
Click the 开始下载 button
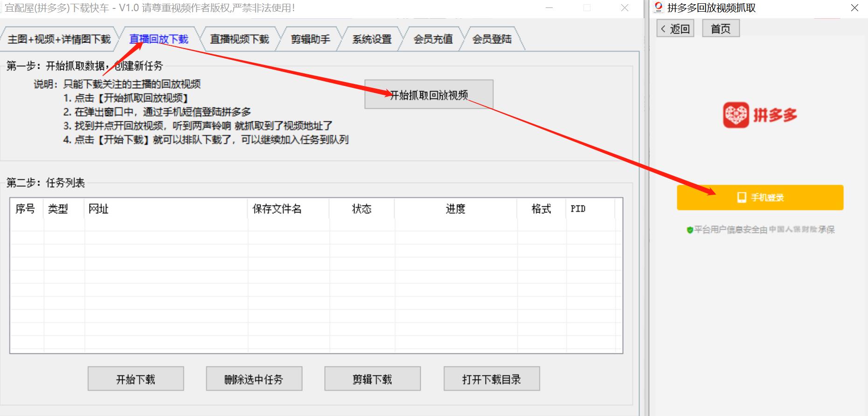(136, 379)
